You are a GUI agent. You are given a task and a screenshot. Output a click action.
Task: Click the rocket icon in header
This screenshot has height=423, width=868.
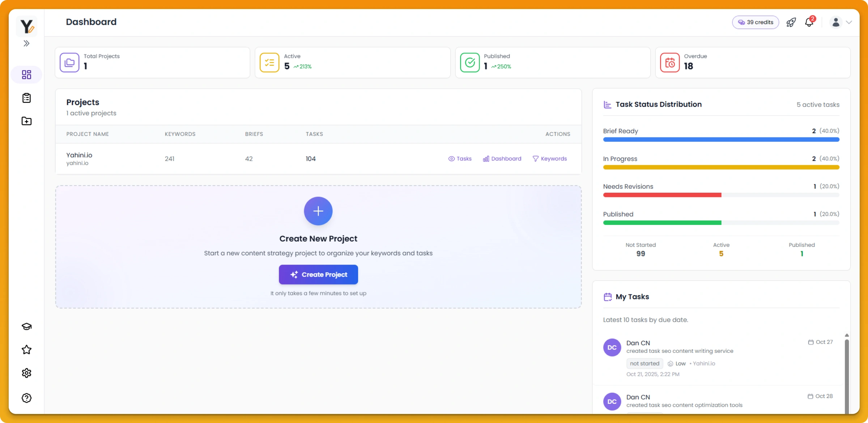tap(791, 22)
